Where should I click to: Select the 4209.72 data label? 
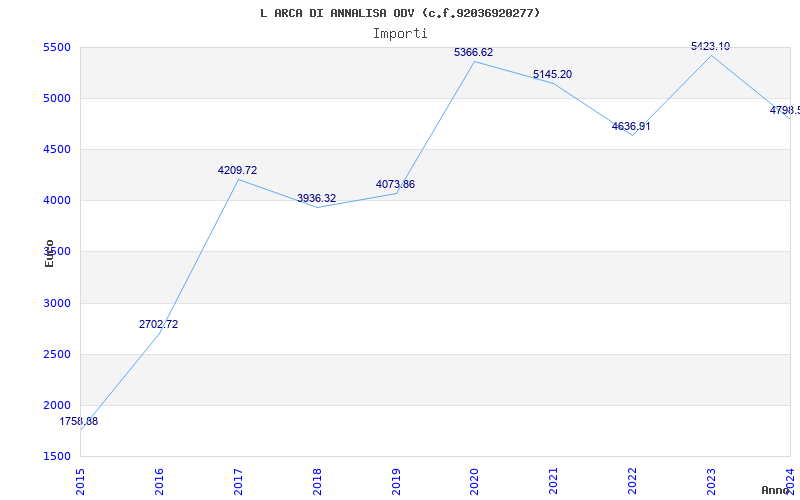[237, 170]
